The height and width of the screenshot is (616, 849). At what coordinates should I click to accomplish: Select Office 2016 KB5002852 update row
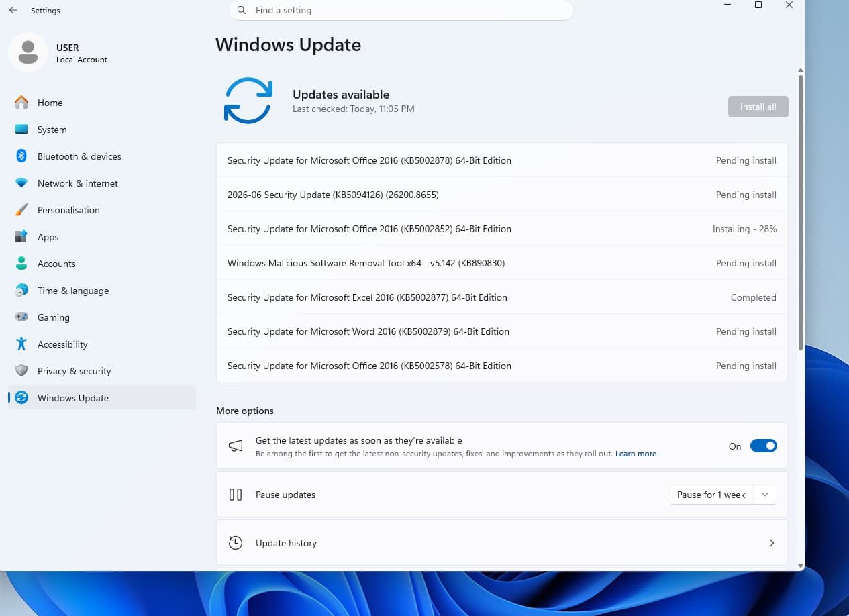click(x=502, y=229)
